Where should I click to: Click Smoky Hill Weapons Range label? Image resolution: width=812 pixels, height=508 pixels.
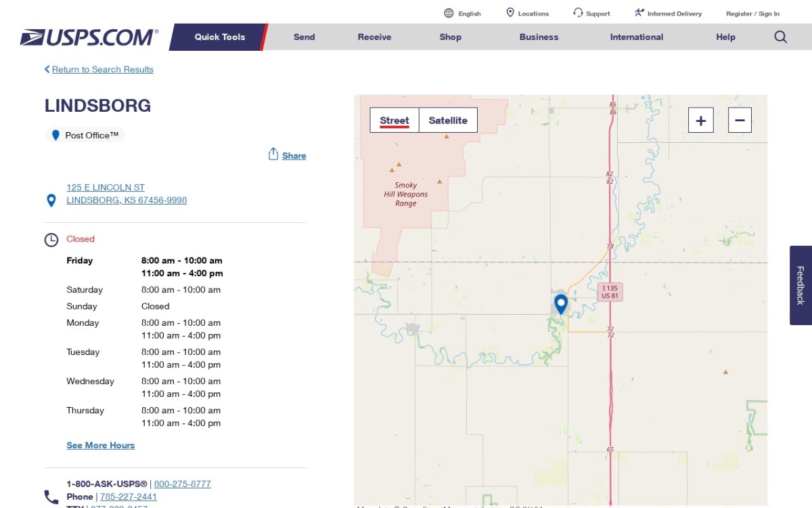tap(406, 194)
